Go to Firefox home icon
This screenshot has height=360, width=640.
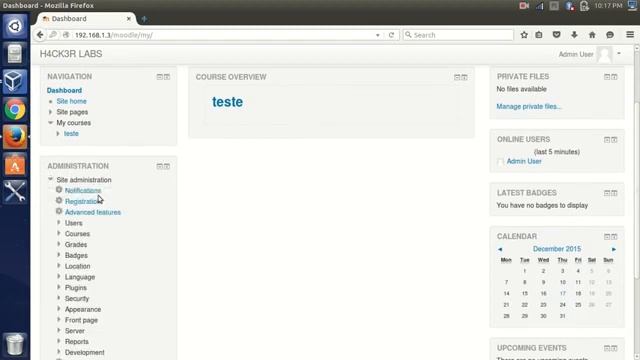(x=592, y=35)
